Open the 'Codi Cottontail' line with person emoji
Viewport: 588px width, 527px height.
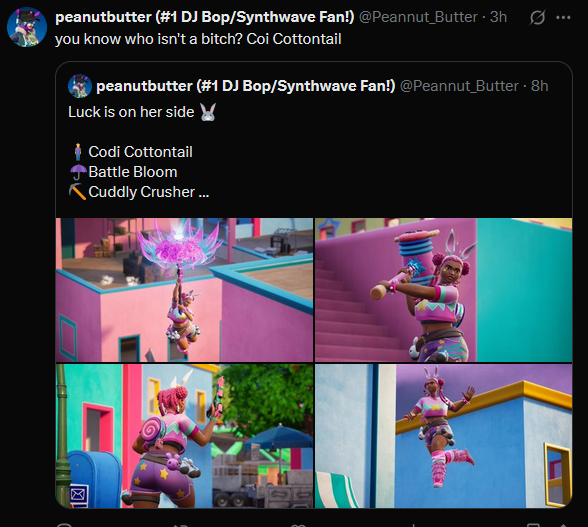(132, 152)
